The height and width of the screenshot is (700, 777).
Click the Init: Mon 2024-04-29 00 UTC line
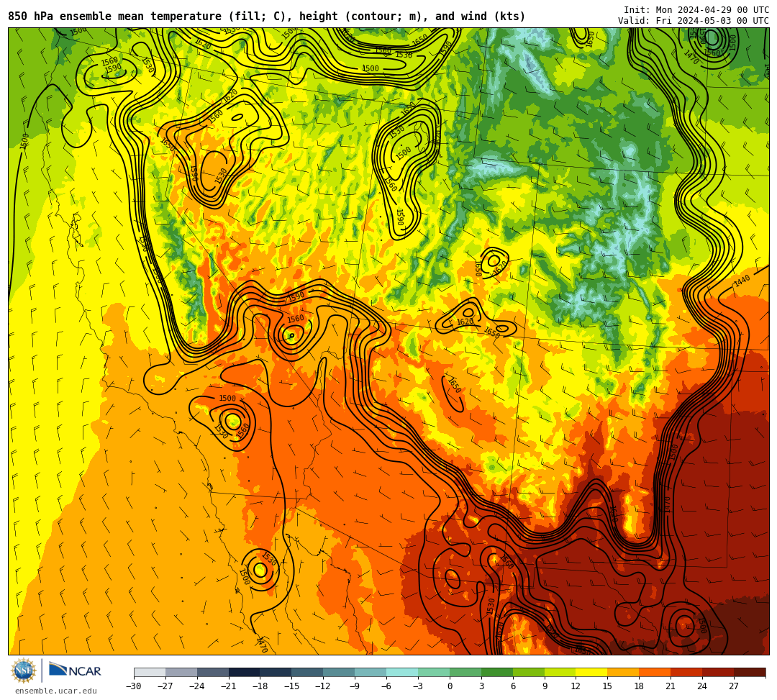click(x=696, y=10)
